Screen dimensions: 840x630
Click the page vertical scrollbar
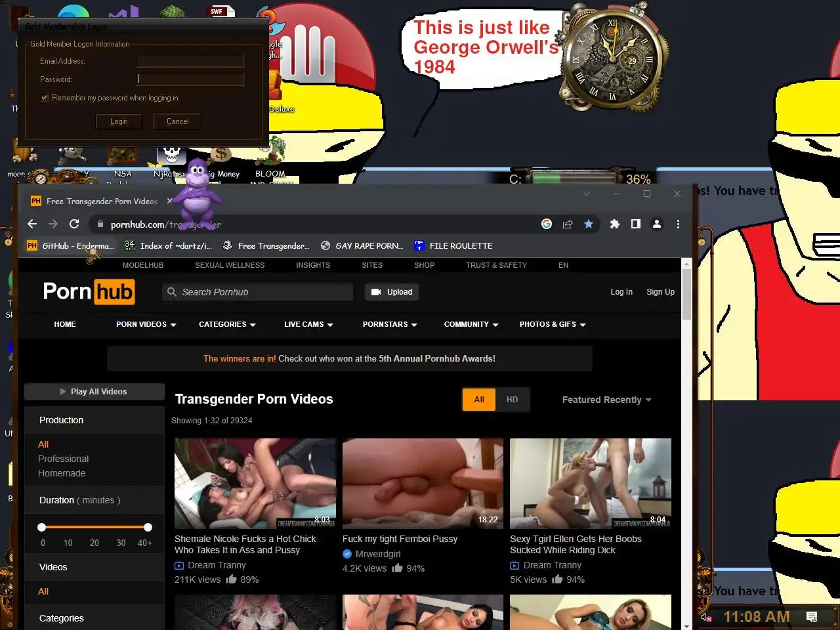pos(686,295)
